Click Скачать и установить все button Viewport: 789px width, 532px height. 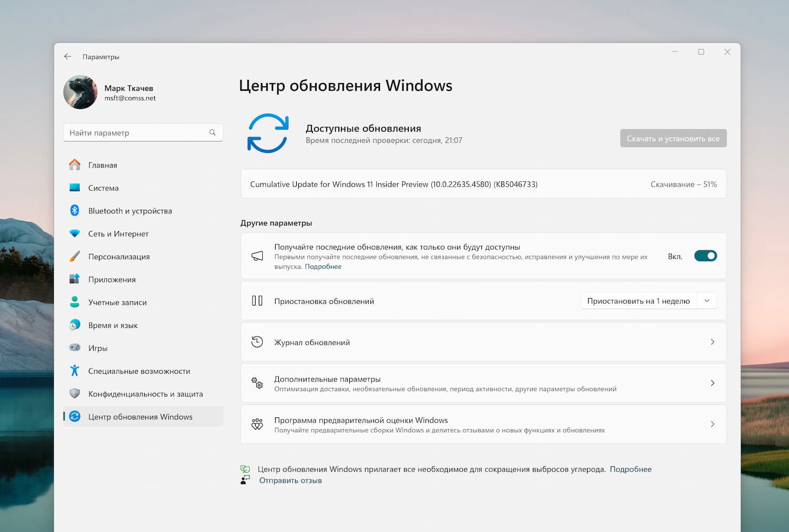673,138
